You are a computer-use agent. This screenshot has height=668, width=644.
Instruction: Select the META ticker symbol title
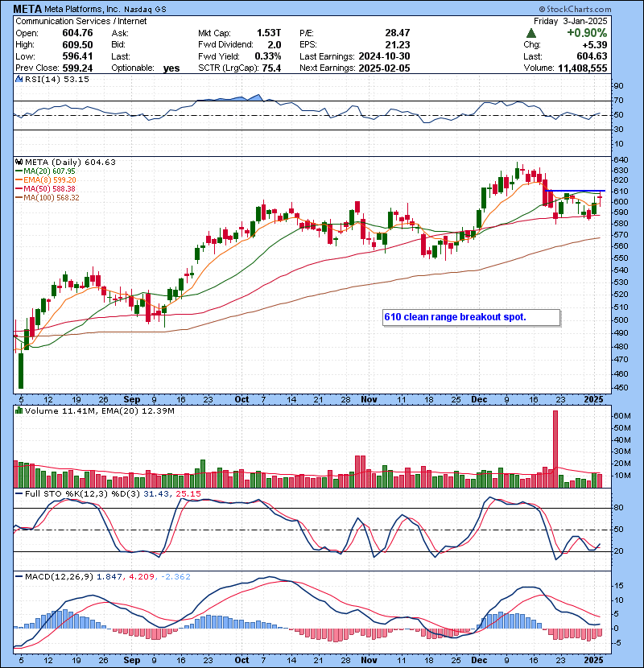(x=27, y=9)
